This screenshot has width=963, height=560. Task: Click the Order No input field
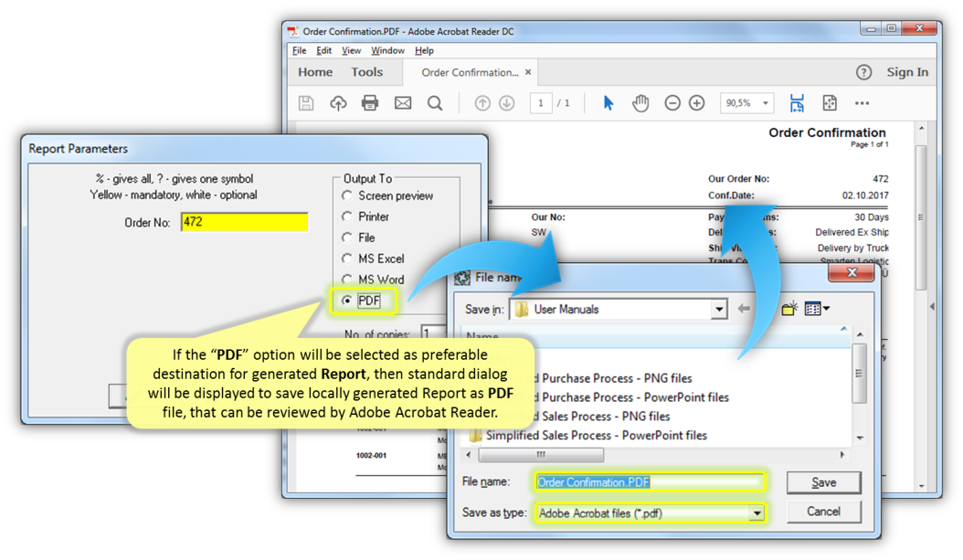[245, 222]
